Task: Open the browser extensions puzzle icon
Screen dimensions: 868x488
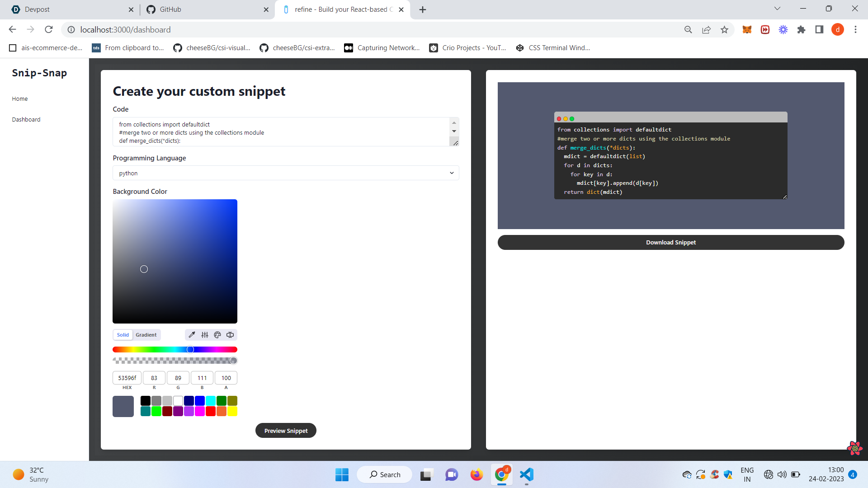Action: click(x=801, y=29)
